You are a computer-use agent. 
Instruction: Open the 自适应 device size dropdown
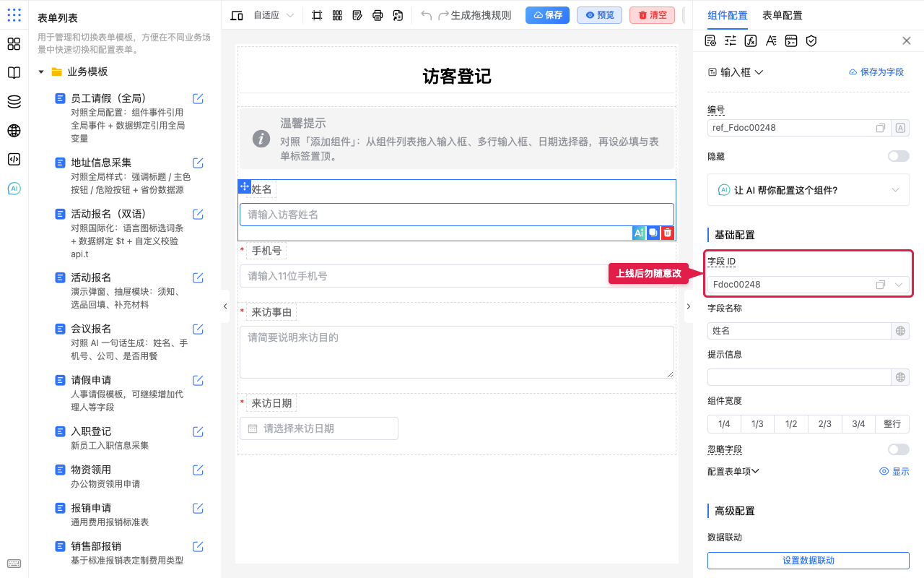[274, 15]
